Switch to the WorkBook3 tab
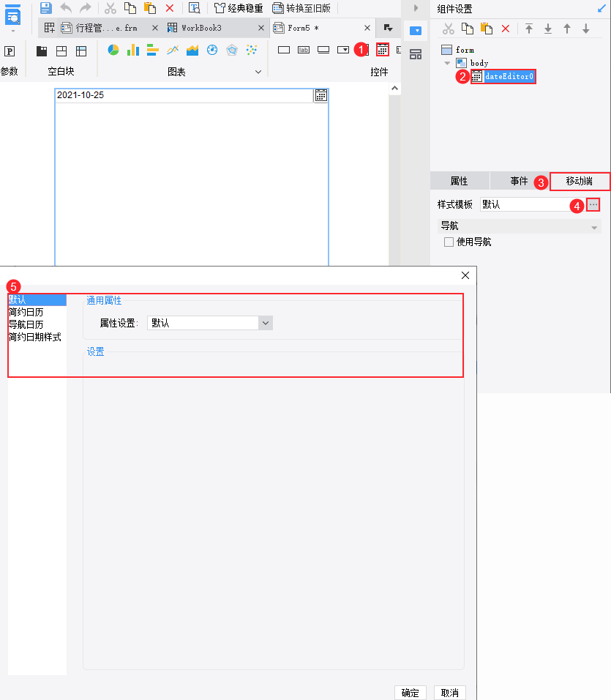611x700 pixels. (x=201, y=28)
